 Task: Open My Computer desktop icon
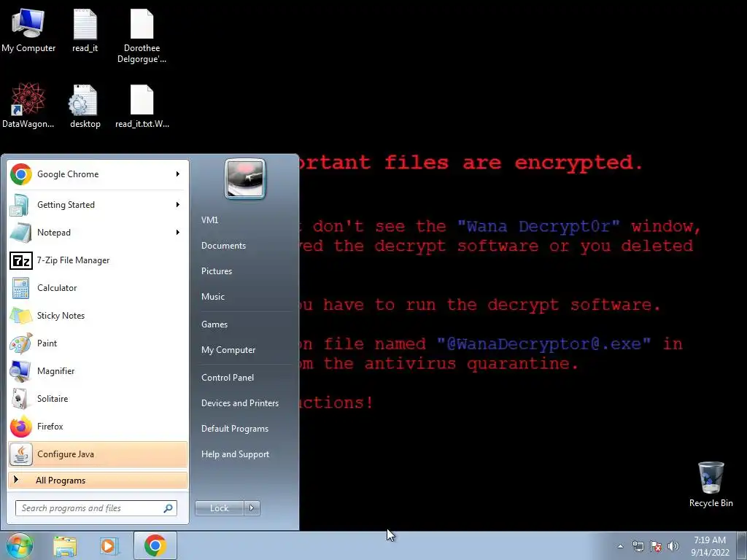(28, 29)
